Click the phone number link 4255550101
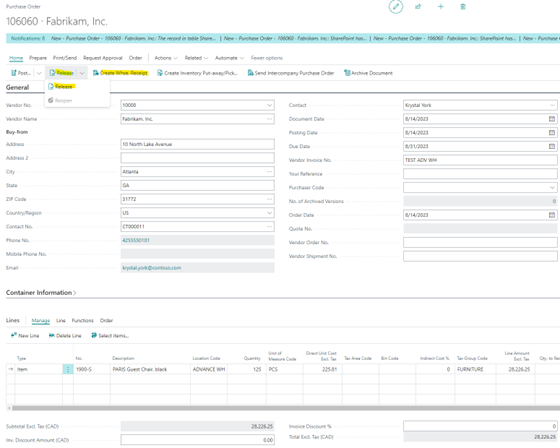The width and height of the screenshot is (560, 448). tap(136, 240)
